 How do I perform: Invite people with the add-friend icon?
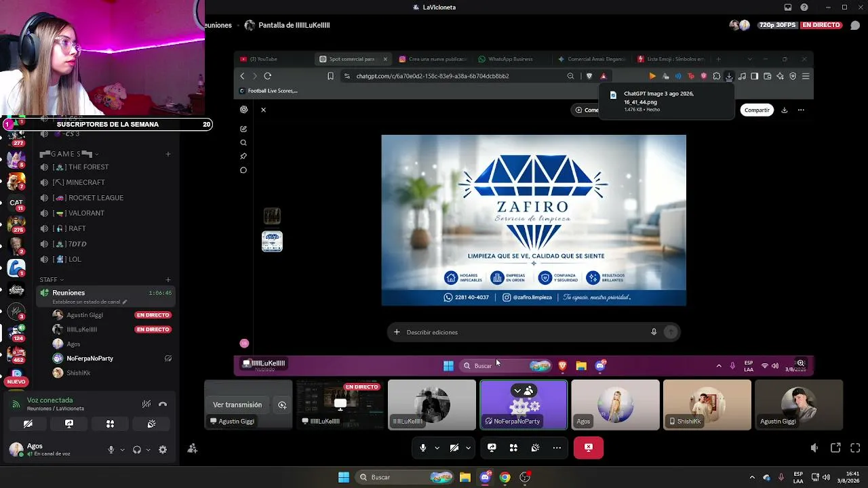click(193, 448)
